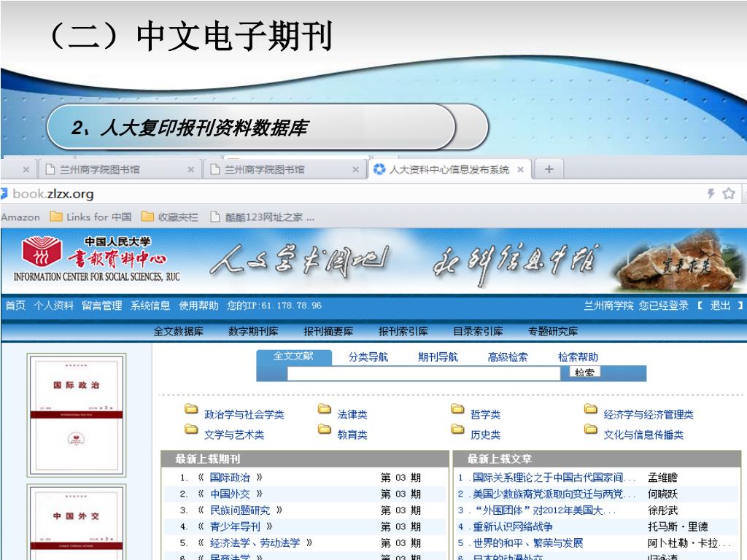Image resolution: width=747 pixels, height=560 pixels.
Task: Open the 专题研究库 menu
Action: point(553,332)
